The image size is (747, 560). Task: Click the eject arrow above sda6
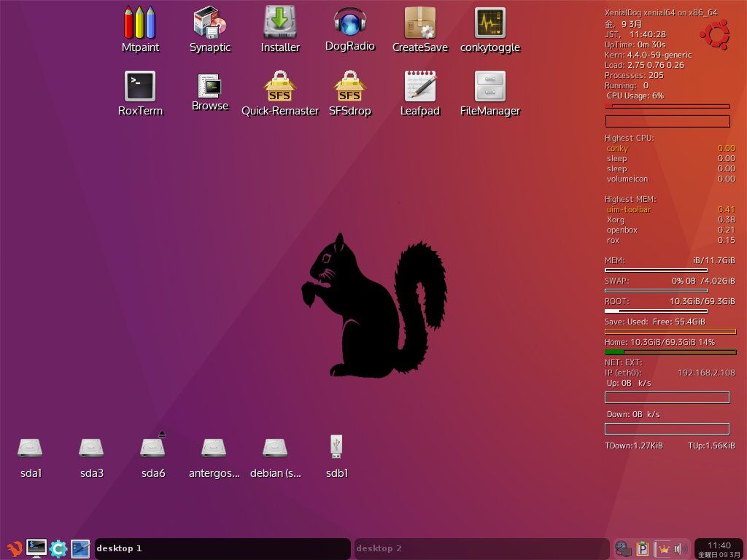[x=162, y=435]
